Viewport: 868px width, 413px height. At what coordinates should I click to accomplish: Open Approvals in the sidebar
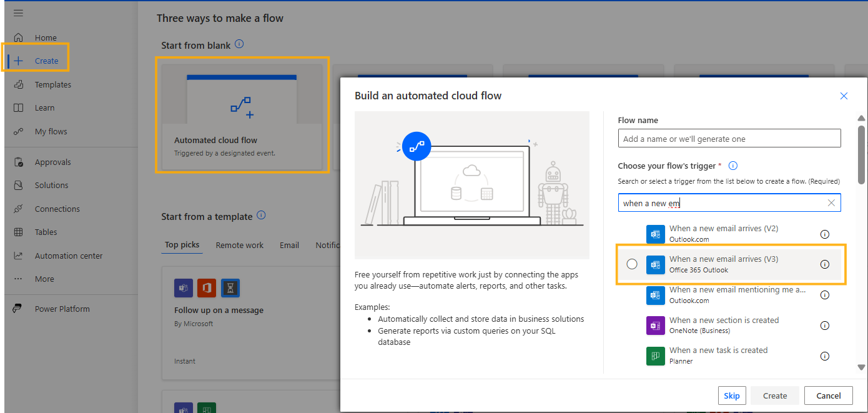(52, 162)
